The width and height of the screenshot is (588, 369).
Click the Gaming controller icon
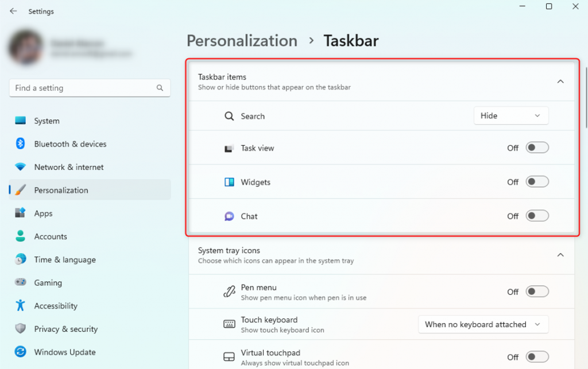click(x=20, y=282)
